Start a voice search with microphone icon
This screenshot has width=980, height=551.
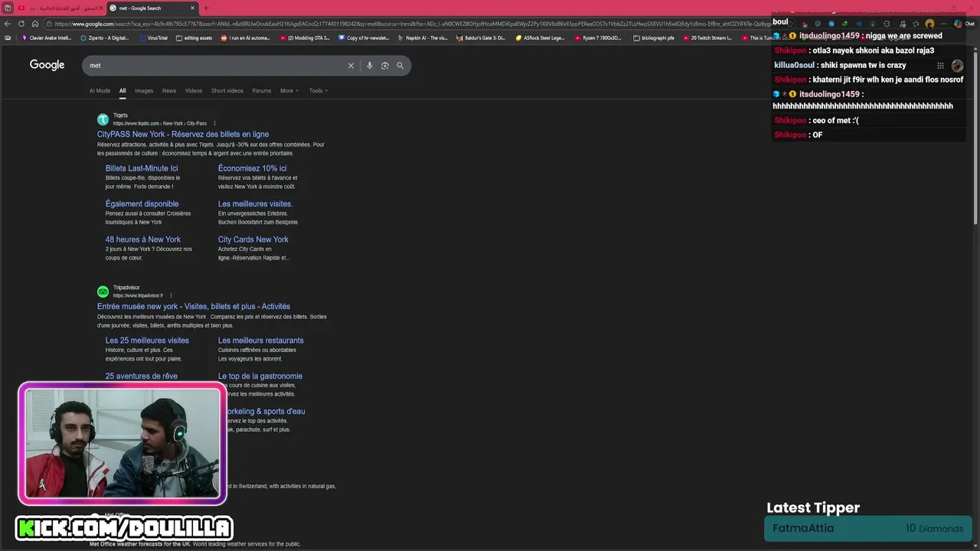(x=370, y=66)
